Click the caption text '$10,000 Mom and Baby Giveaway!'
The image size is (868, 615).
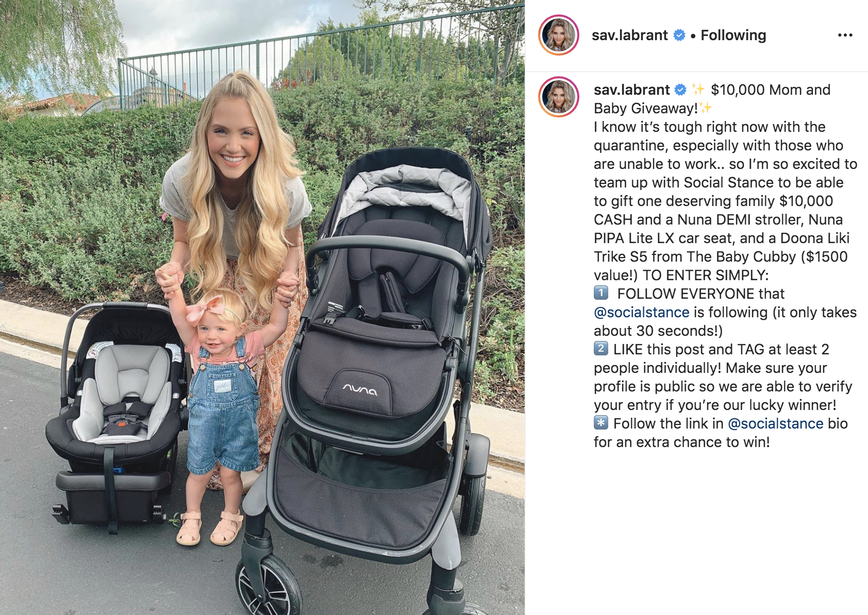(712, 99)
